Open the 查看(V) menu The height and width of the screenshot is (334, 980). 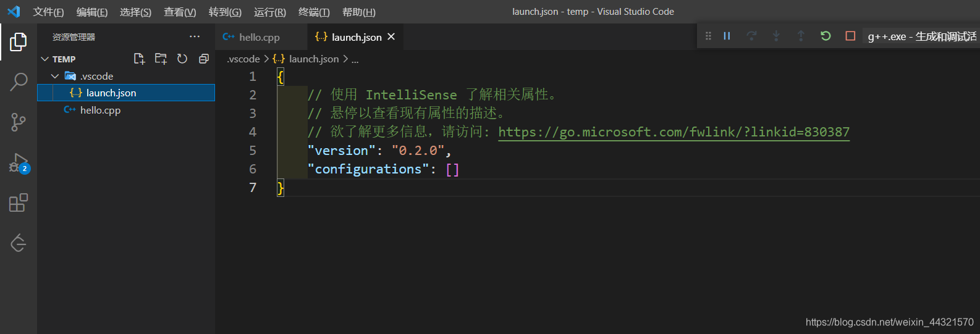click(x=180, y=12)
